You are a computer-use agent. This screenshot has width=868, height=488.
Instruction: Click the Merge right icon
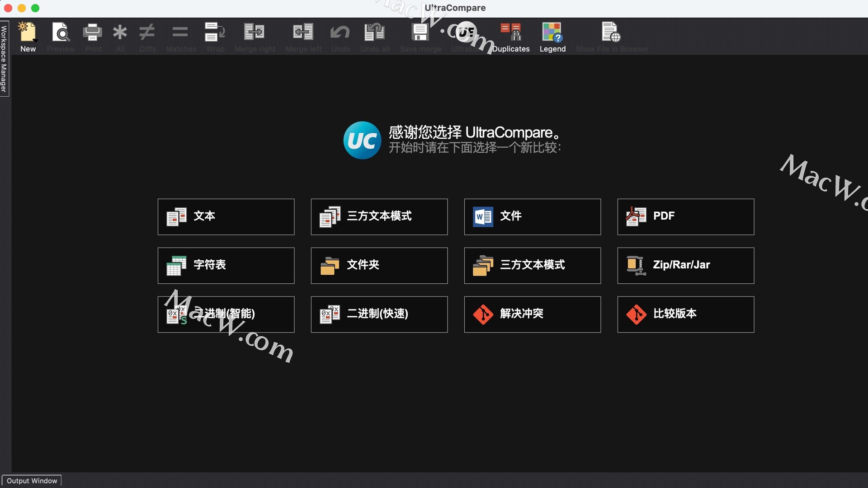255,33
